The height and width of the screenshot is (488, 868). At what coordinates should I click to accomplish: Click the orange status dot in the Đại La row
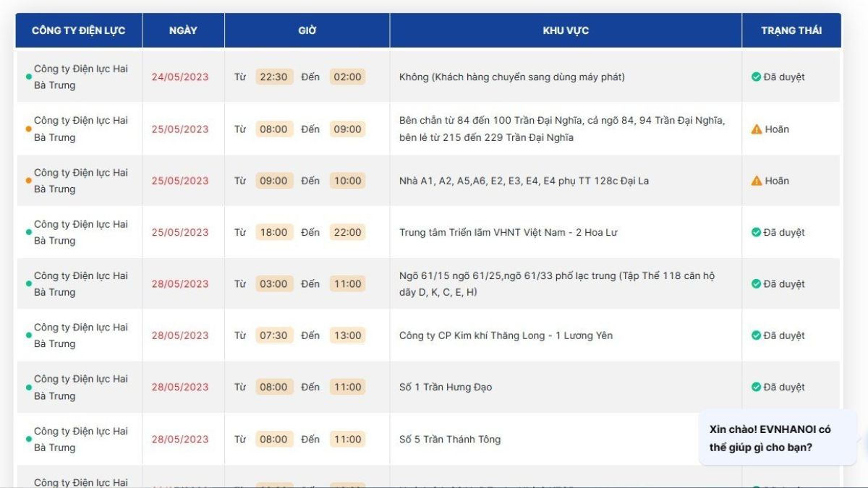[29, 181]
